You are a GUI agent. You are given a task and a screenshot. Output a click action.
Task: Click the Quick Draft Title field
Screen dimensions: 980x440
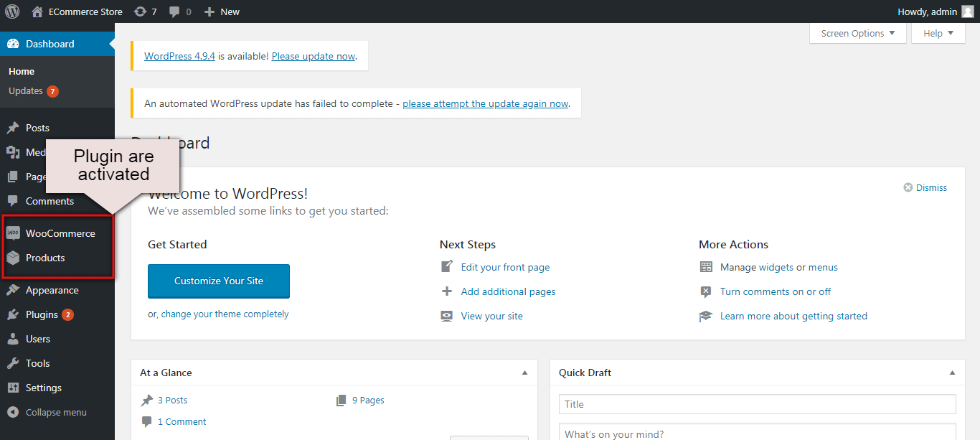pos(757,404)
